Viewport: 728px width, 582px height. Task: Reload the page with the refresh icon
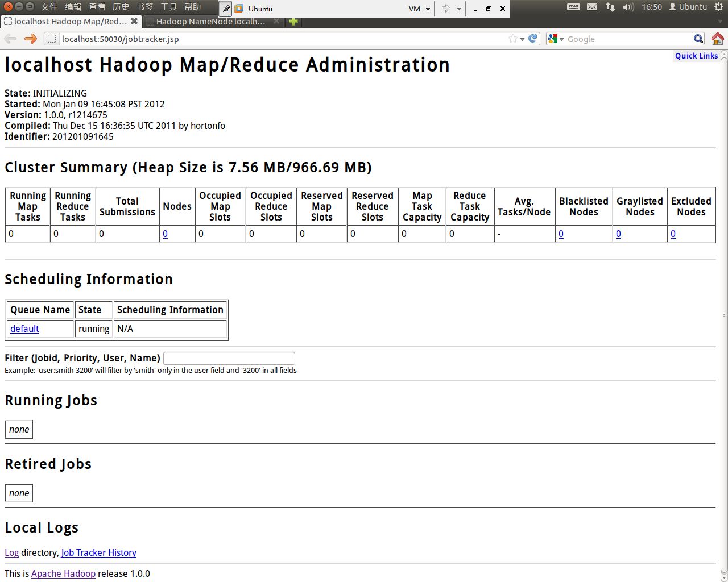click(533, 39)
